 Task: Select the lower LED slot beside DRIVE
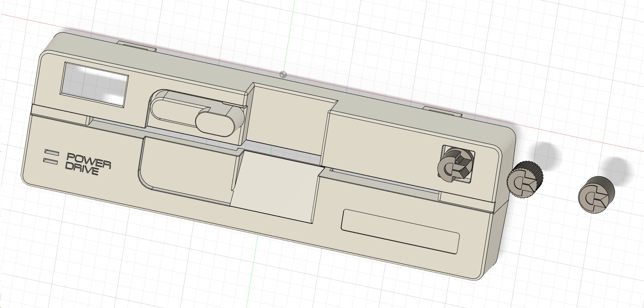coord(51,161)
